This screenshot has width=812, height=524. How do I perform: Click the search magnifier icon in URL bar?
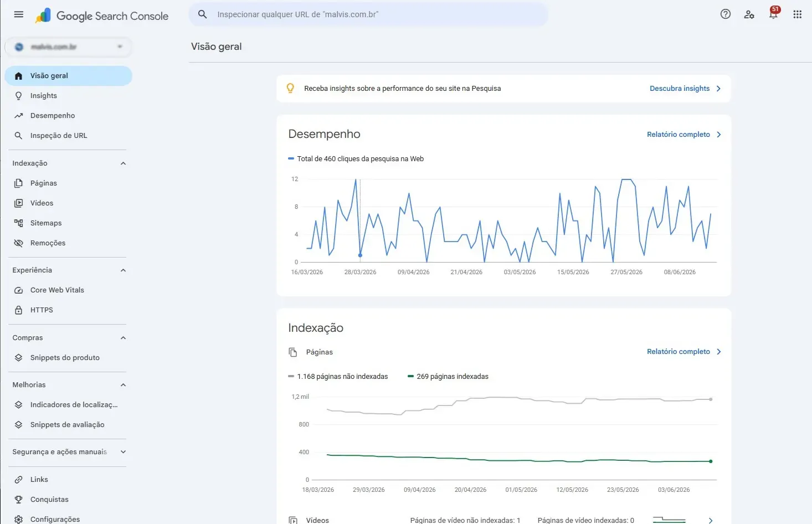click(x=203, y=14)
